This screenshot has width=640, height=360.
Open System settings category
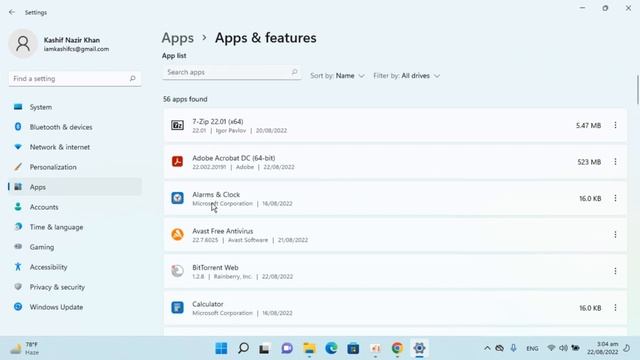coord(75,107)
